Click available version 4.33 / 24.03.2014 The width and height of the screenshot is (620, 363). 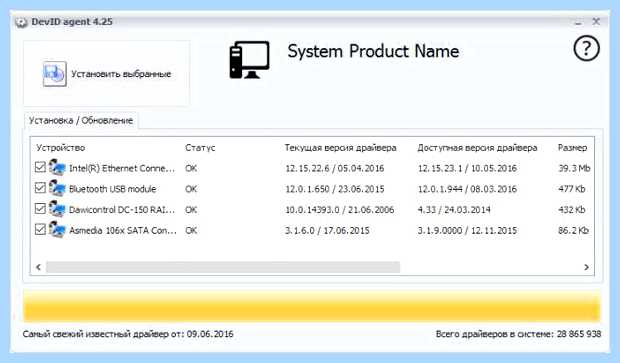[x=454, y=210]
